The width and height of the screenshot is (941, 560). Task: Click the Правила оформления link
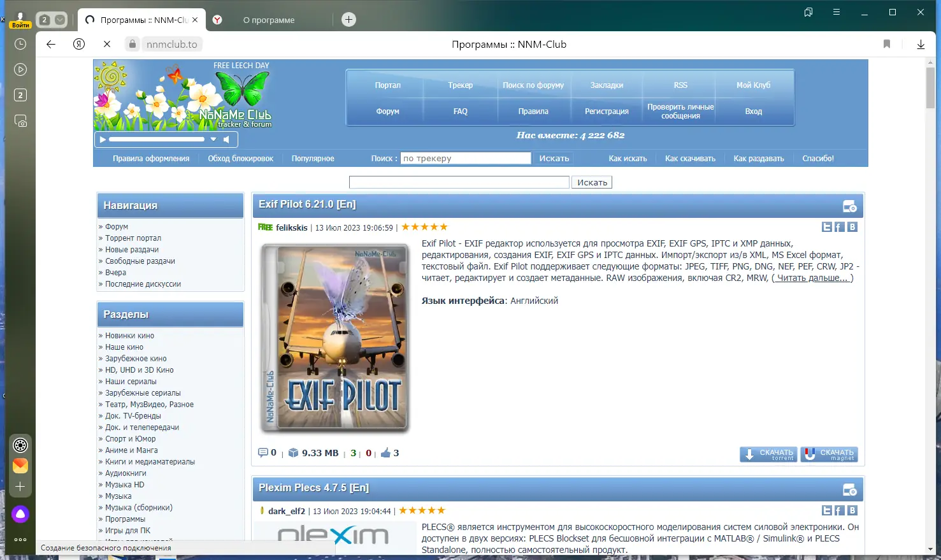tap(151, 159)
